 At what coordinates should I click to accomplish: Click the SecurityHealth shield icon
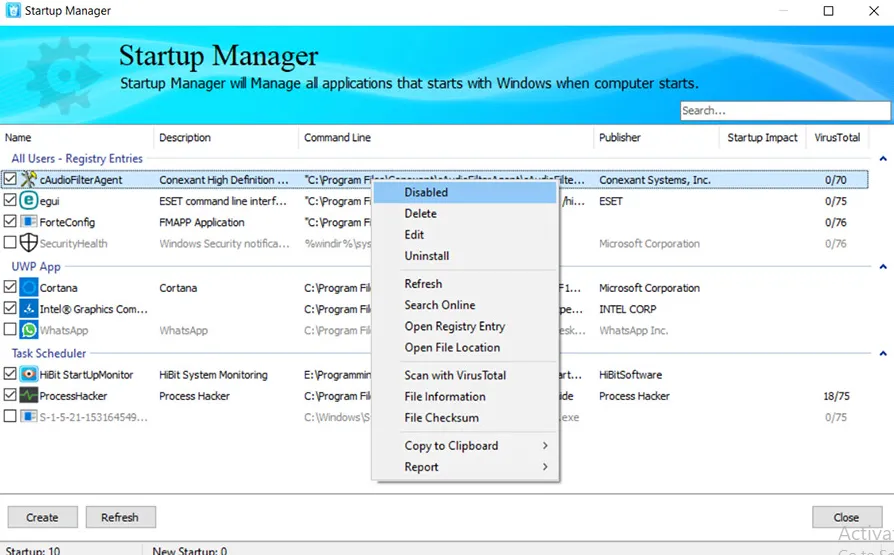point(29,243)
